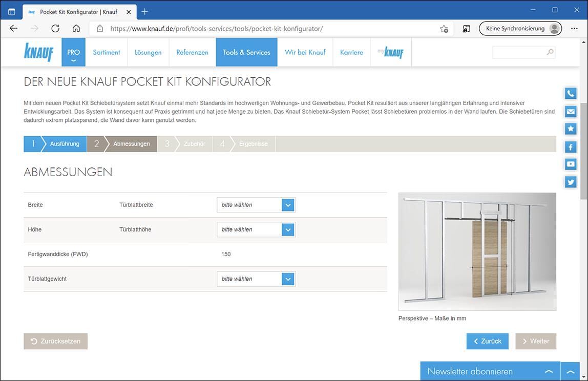Open the Türblattgewicht dropdown
The width and height of the screenshot is (588, 381).
pos(256,279)
